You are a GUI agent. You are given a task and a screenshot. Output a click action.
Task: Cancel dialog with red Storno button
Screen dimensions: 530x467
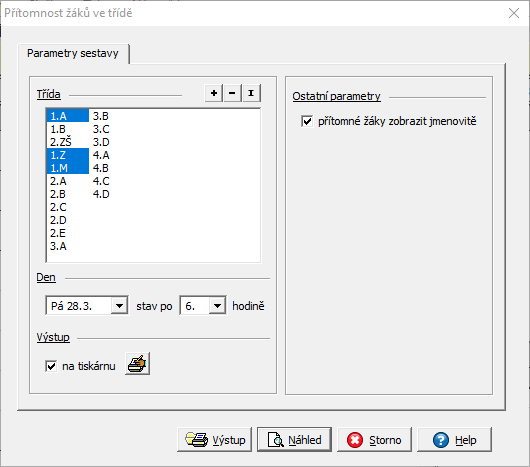coord(374,440)
